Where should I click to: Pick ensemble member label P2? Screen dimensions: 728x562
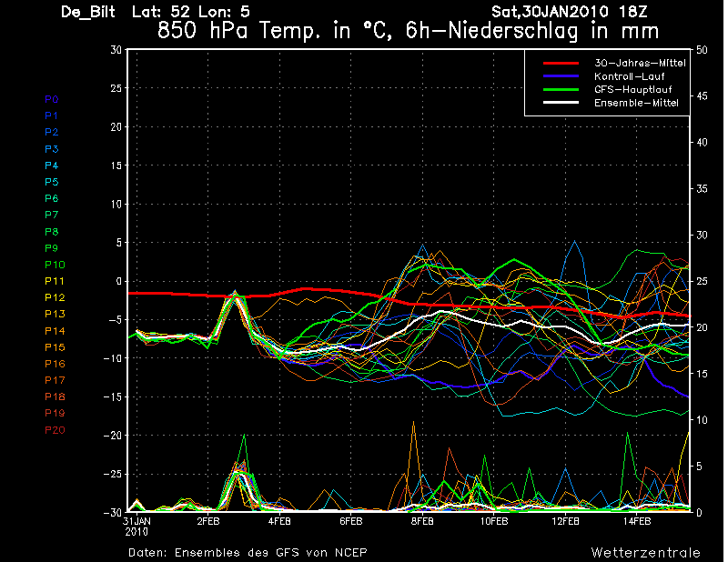pos(52,132)
